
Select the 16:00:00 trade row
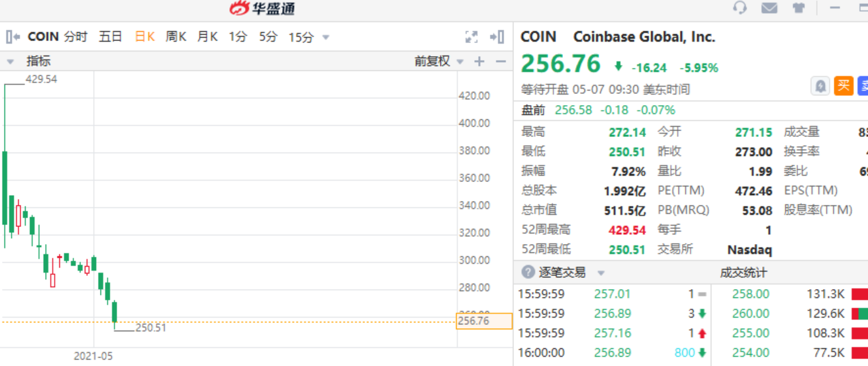(x=612, y=353)
